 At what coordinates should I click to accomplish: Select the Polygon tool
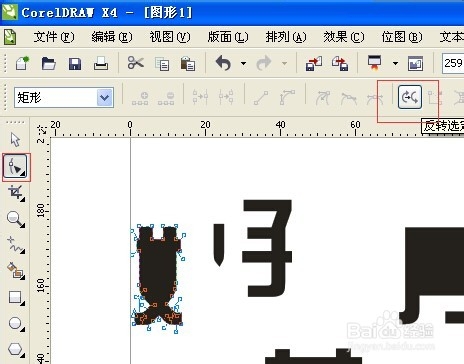pyautogui.click(x=16, y=350)
